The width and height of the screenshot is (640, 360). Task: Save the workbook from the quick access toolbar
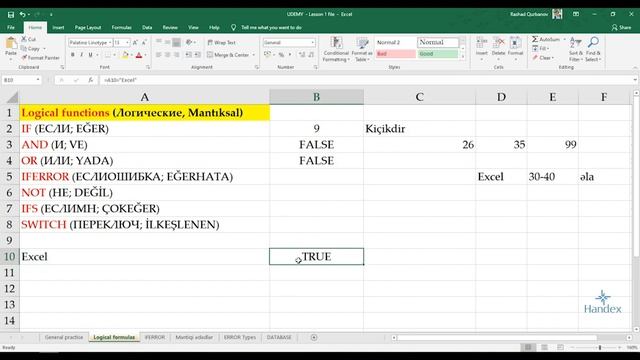click(11, 14)
